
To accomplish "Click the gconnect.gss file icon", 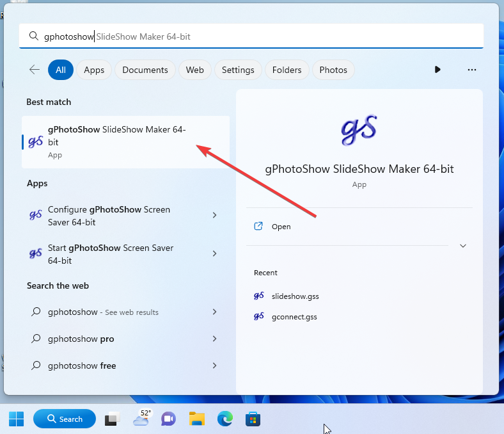I will tap(259, 316).
